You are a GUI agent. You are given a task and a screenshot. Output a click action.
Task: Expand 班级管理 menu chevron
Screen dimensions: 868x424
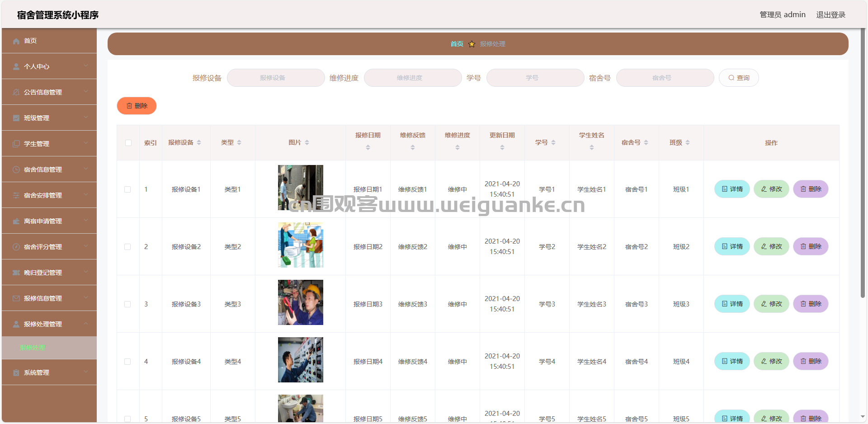tap(86, 118)
